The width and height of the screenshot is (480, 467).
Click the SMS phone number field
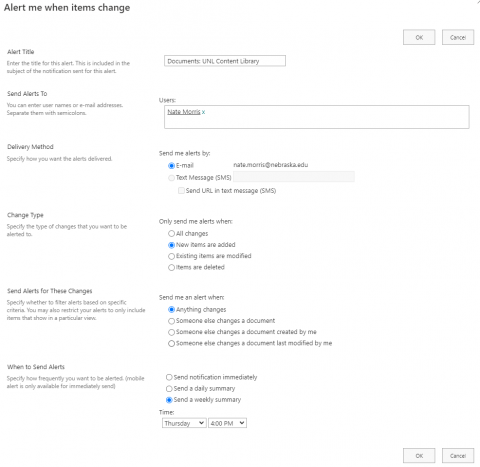pyautogui.click(x=294, y=177)
